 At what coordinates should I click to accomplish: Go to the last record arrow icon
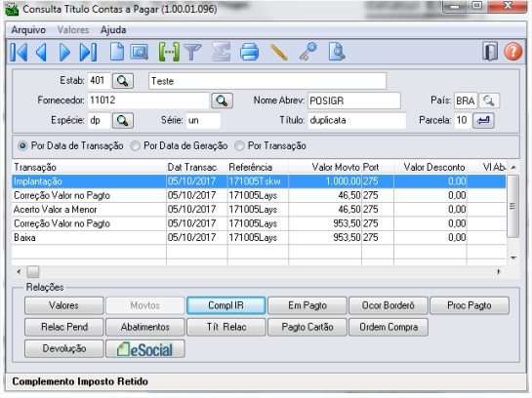(x=88, y=53)
